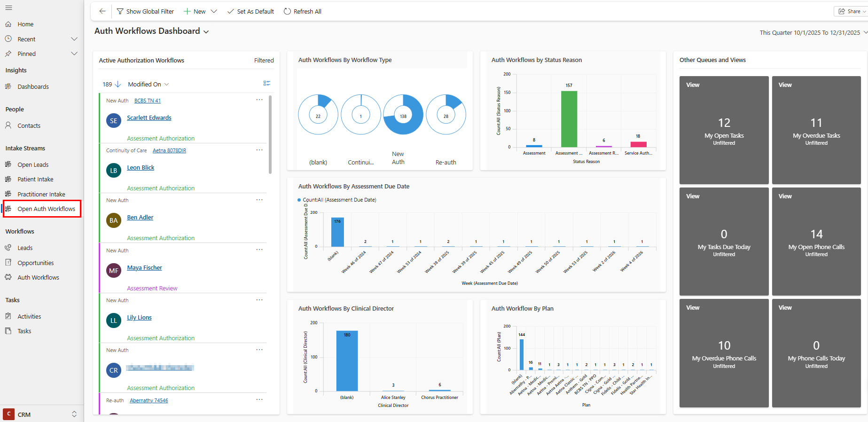Image resolution: width=868 pixels, height=422 pixels.
Task: Open the Scarlett Edwards SE avatar
Action: point(114,121)
